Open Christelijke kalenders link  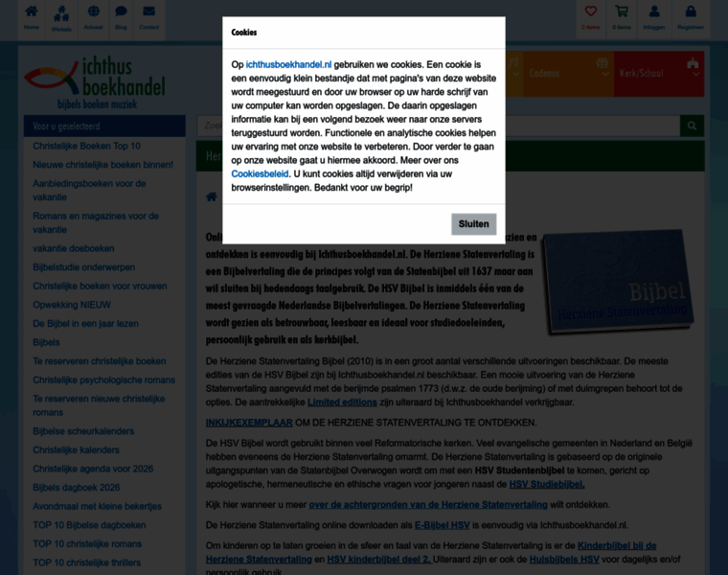pyautogui.click(x=76, y=450)
